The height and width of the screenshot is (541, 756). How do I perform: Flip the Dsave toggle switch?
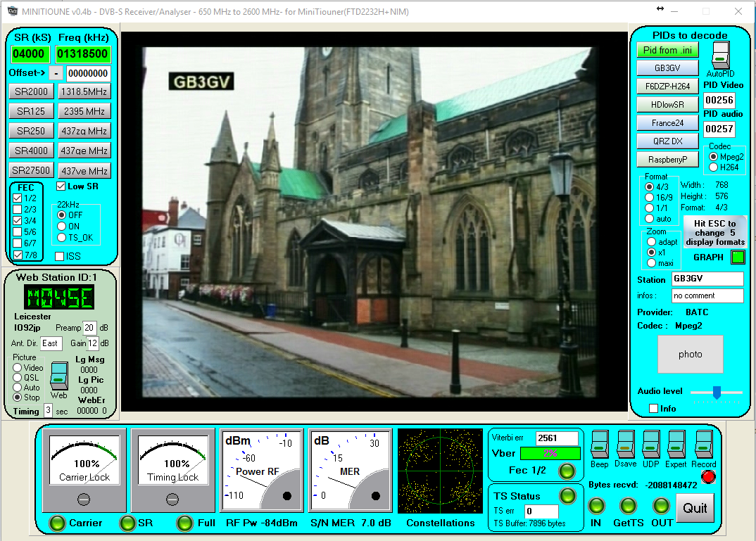point(625,444)
